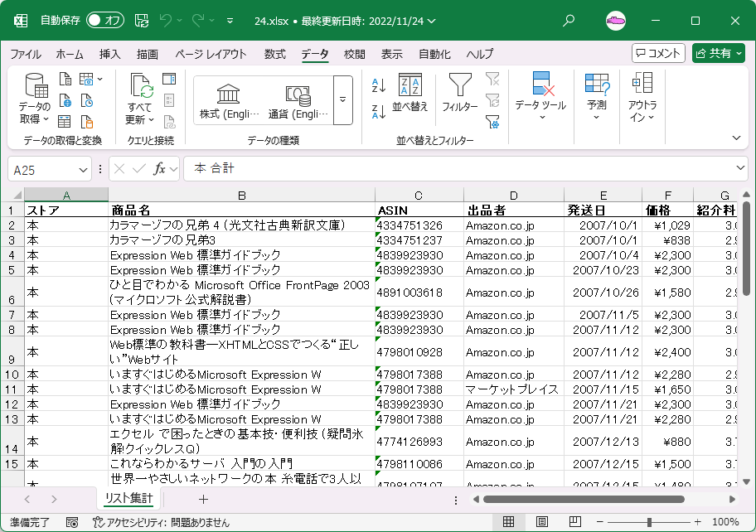Click the Undo arrow icon
This screenshot has height=532, width=756.
click(x=166, y=20)
